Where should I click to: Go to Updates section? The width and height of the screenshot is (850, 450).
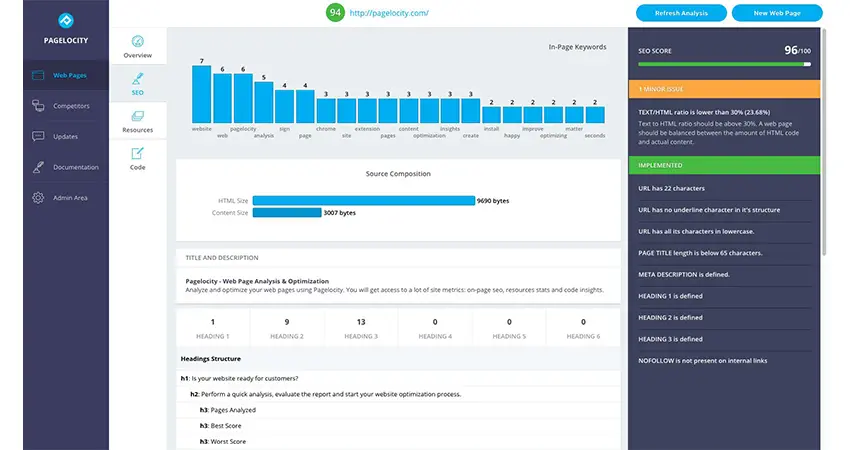(x=66, y=136)
